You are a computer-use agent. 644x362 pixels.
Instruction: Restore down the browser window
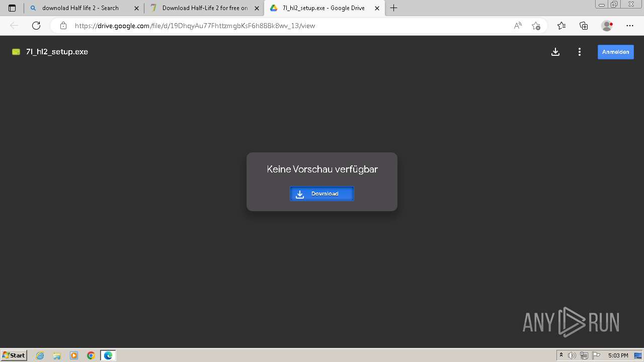[614, 5]
